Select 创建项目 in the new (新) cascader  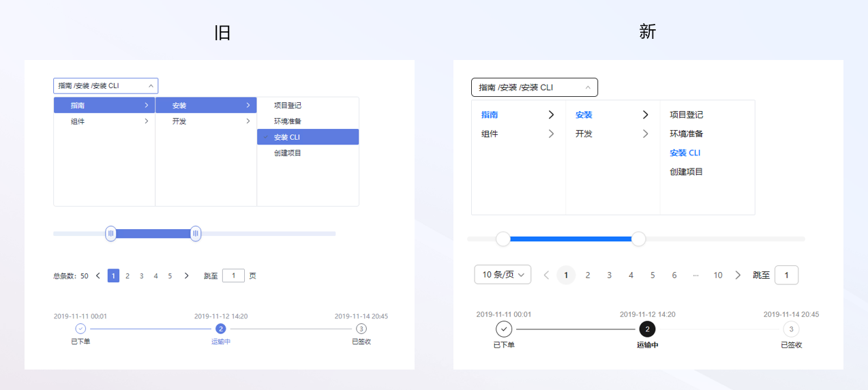coord(686,172)
